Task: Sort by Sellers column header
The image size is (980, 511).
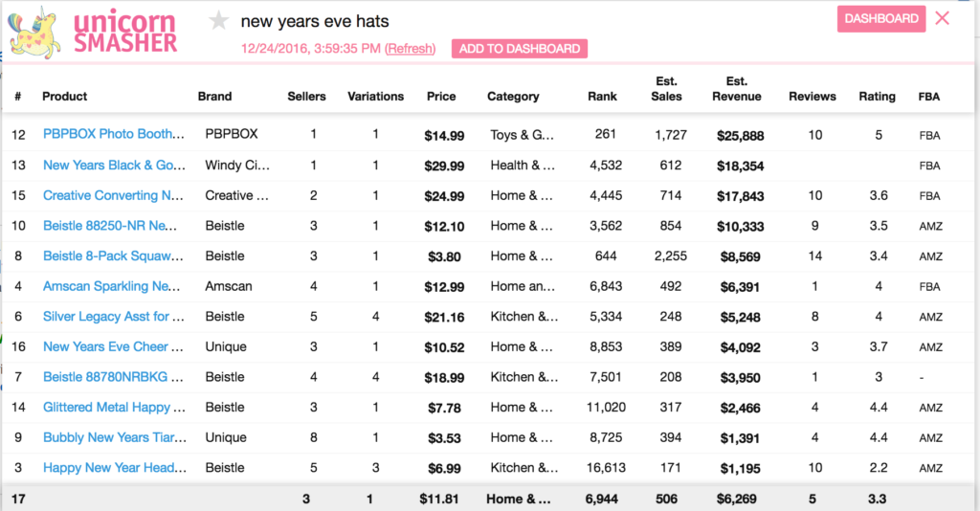Action: (306, 97)
